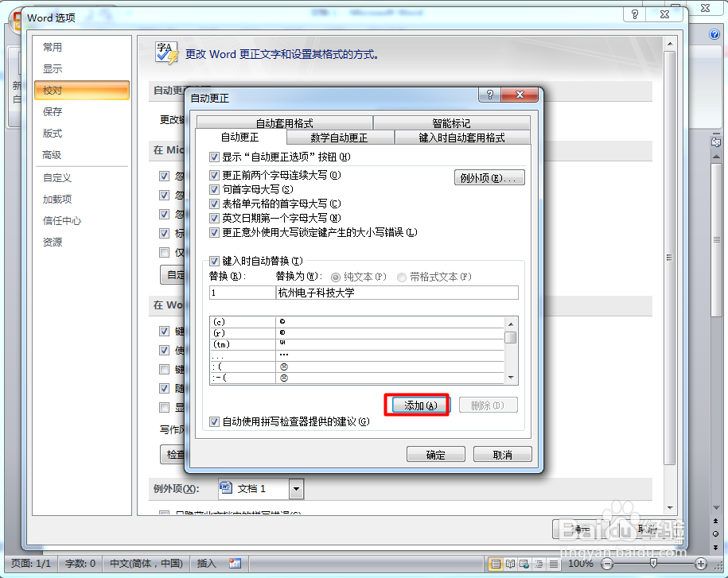This screenshot has height=578, width=728.
Task: Switch to Draft view icon
Action: pos(554,564)
